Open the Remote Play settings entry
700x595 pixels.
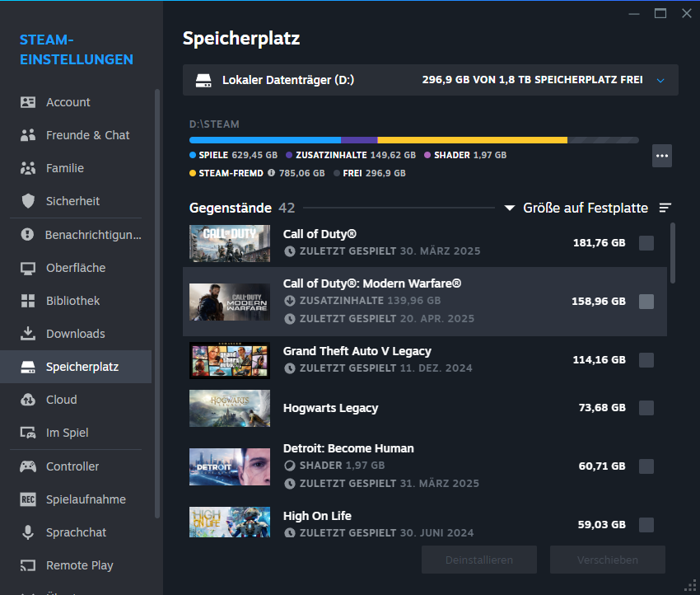(x=76, y=565)
